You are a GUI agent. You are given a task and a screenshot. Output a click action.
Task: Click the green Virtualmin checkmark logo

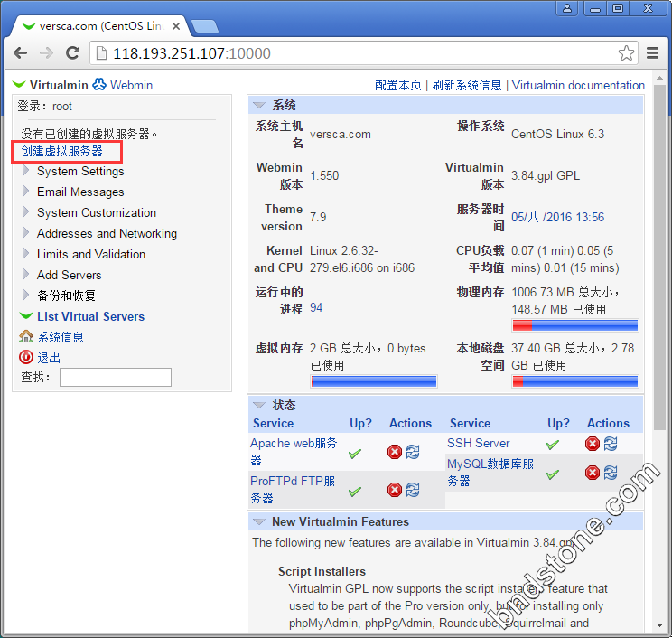(18, 84)
